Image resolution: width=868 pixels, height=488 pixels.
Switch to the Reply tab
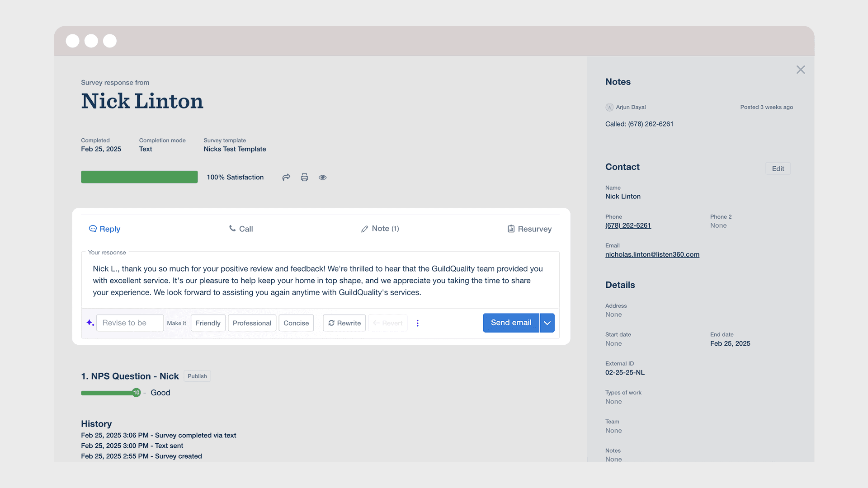click(x=104, y=229)
